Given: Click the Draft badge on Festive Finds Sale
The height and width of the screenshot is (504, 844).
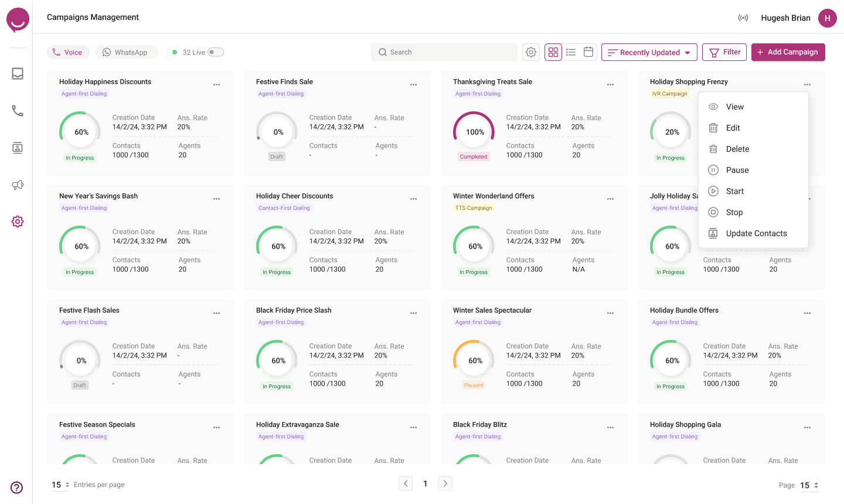Looking at the screenshot, I should pyautogui.click(x=277, y=157).
